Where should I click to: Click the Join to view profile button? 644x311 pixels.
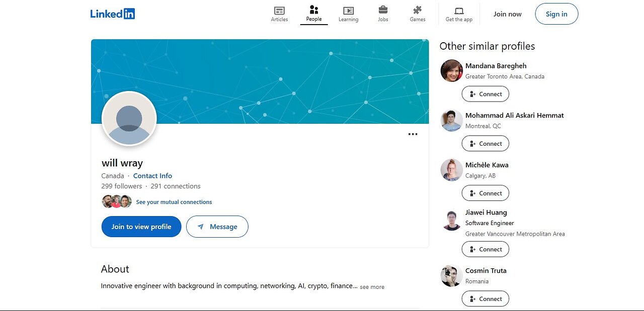pyautogui.click(x=141, y=227)
